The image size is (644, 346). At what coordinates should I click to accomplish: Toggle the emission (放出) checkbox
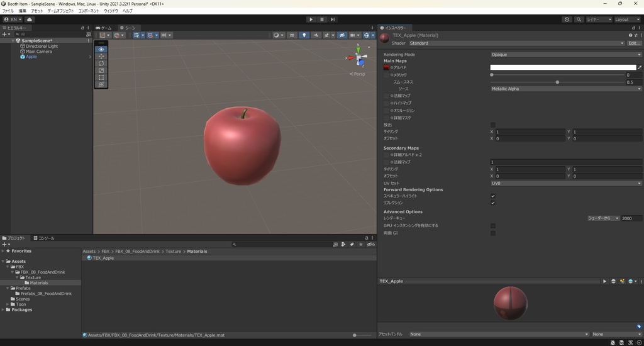tap(493, 125)
